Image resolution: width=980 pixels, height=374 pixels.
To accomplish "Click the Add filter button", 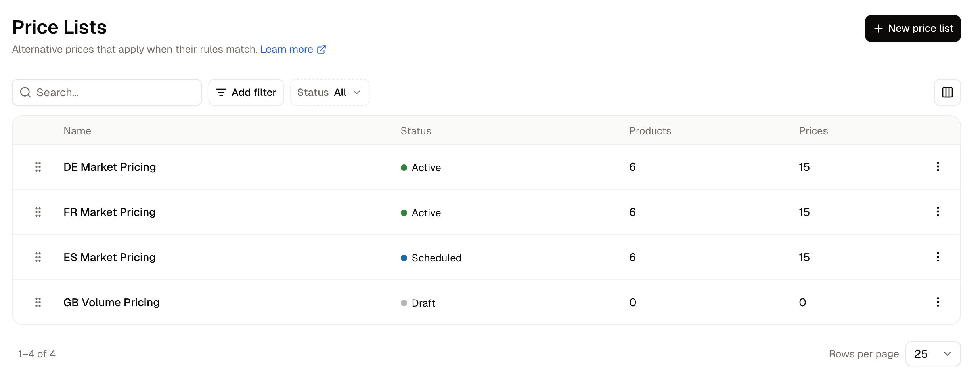I will point(246,92).
